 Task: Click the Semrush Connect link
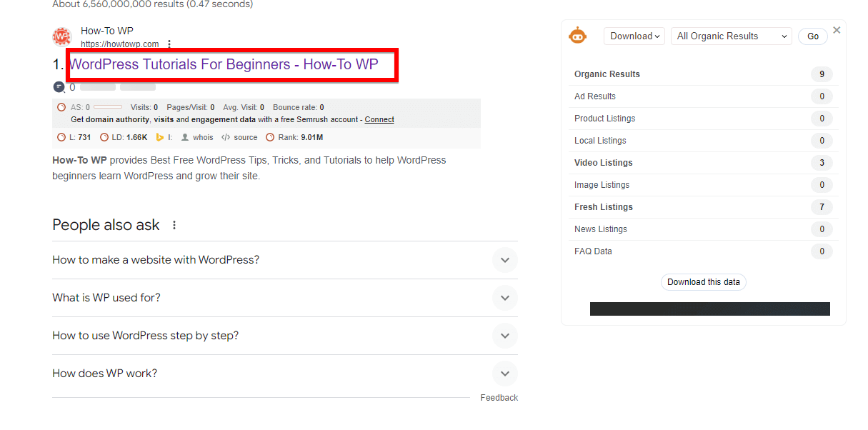379,119
